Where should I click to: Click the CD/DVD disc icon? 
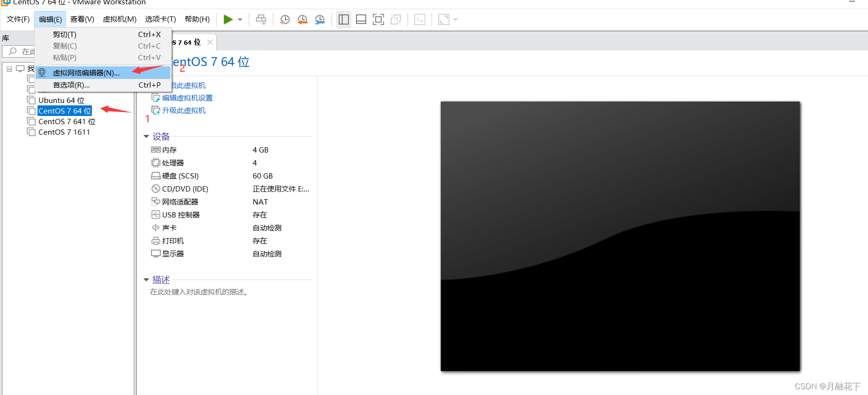pyautogui.click(x=156, y=189)
